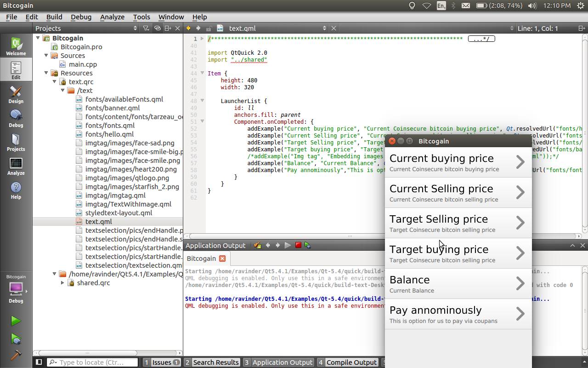Start debugging with the bug-run icon
588x368 pixels.
point(16,339)
